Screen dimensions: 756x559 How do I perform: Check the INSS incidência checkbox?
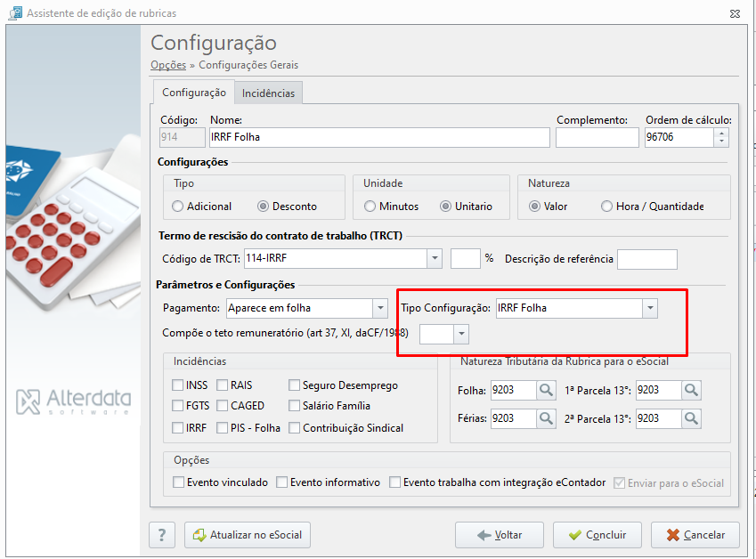177,385
